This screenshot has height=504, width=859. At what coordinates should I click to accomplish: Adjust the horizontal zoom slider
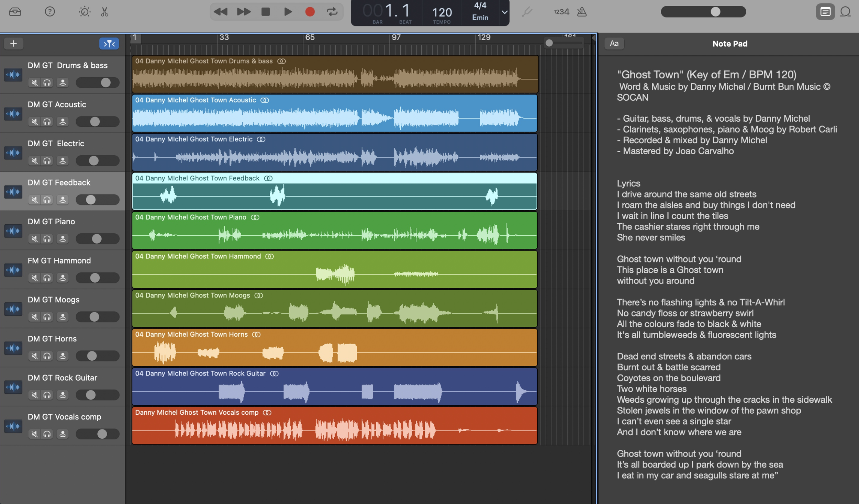(564, 43)
